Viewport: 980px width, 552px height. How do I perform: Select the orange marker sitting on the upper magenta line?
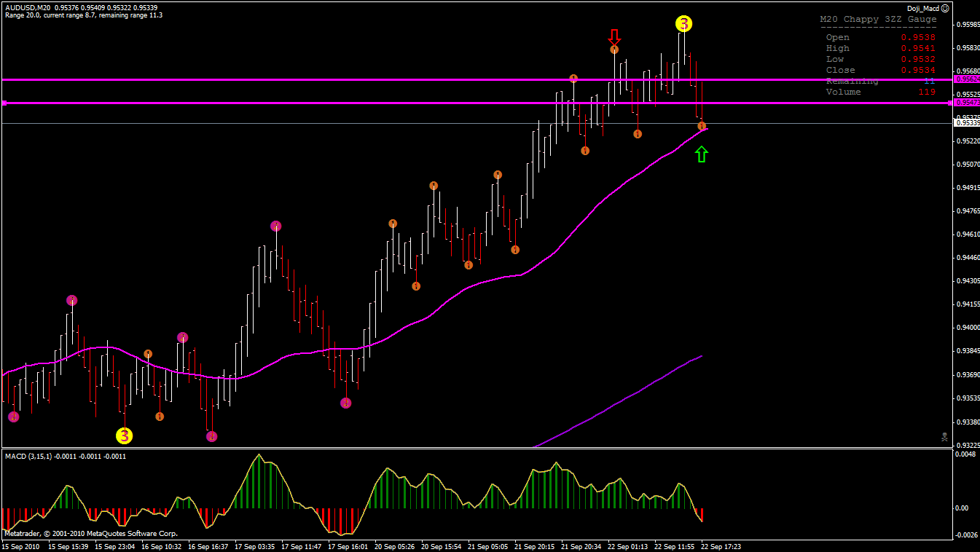click(x=573, y=79)
